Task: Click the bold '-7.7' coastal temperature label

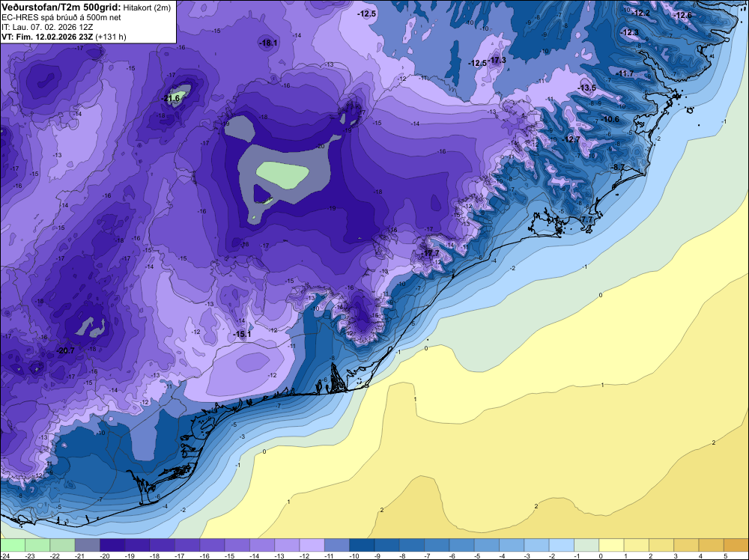Action: 586,219
